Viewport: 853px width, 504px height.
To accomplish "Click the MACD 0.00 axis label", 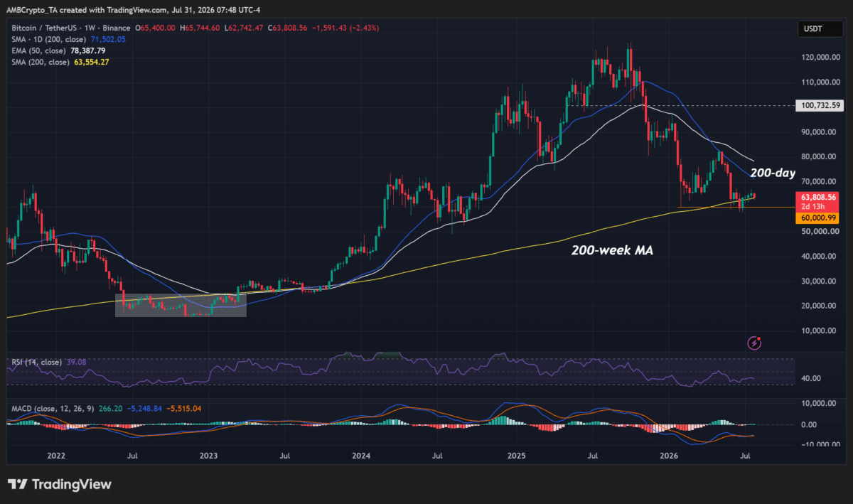I will pos(808,425).
